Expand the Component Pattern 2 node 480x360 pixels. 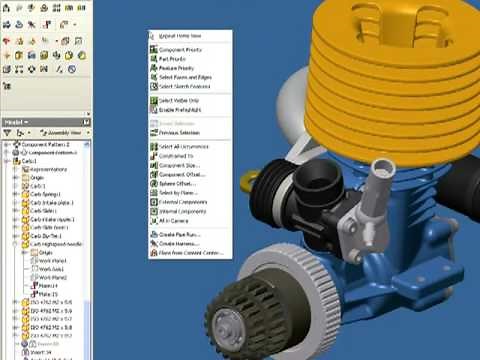tap(6, 145)
